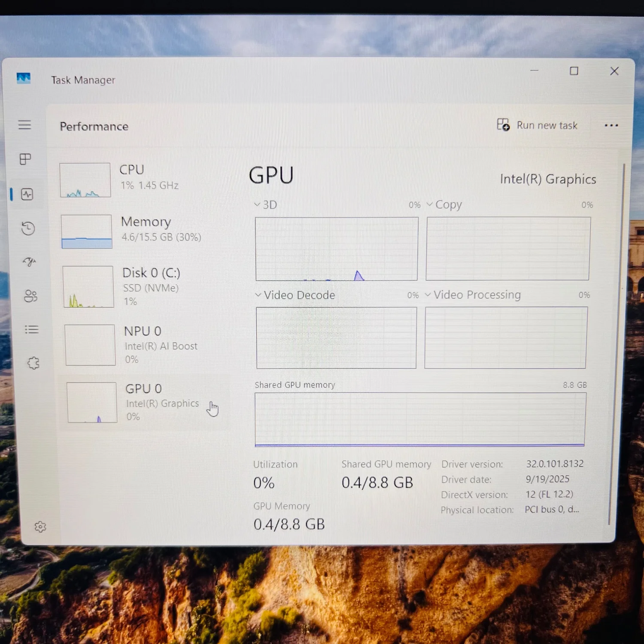Open the Details page icon

point(32,329)
